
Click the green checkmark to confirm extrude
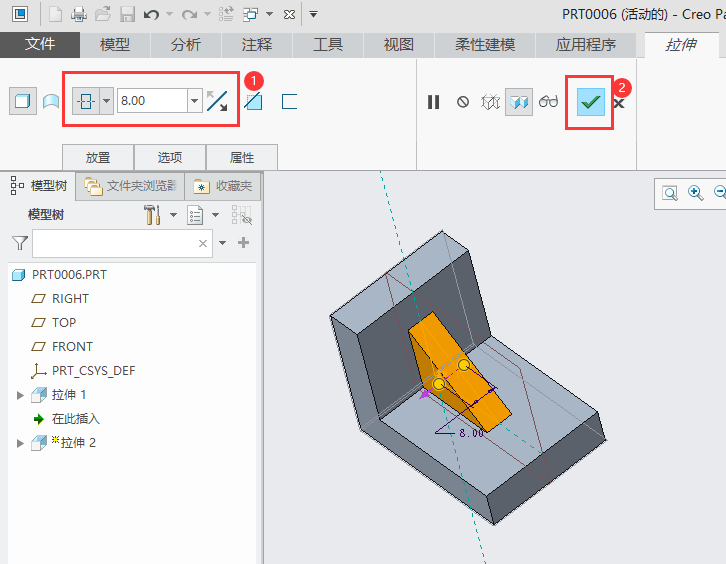(x=591, y=102)
